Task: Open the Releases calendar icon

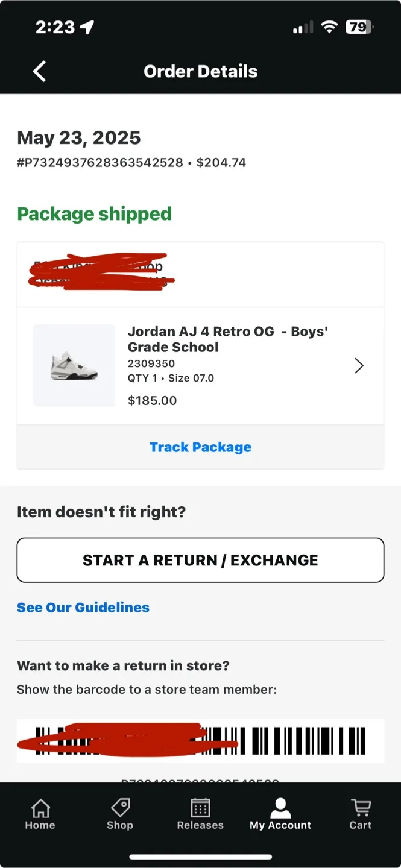Action: (x=200, y=807)
